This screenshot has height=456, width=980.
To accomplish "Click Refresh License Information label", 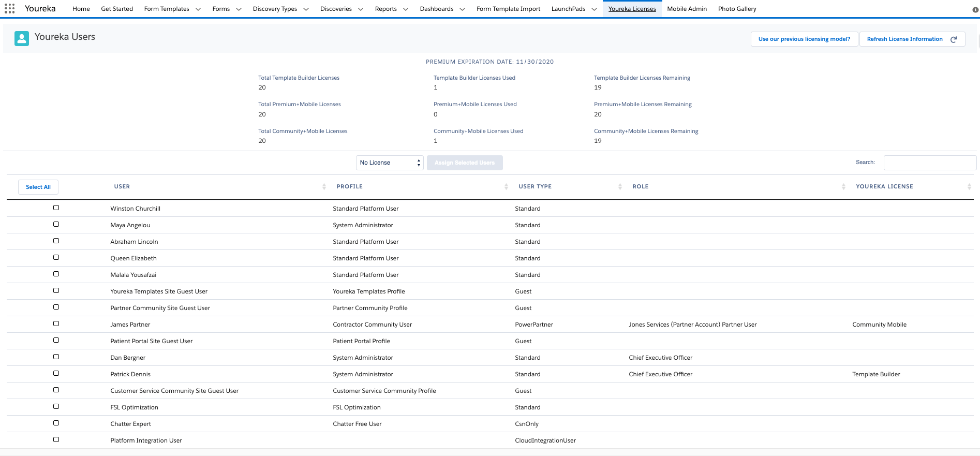I will pyautogui.click(x=905, y=39).
